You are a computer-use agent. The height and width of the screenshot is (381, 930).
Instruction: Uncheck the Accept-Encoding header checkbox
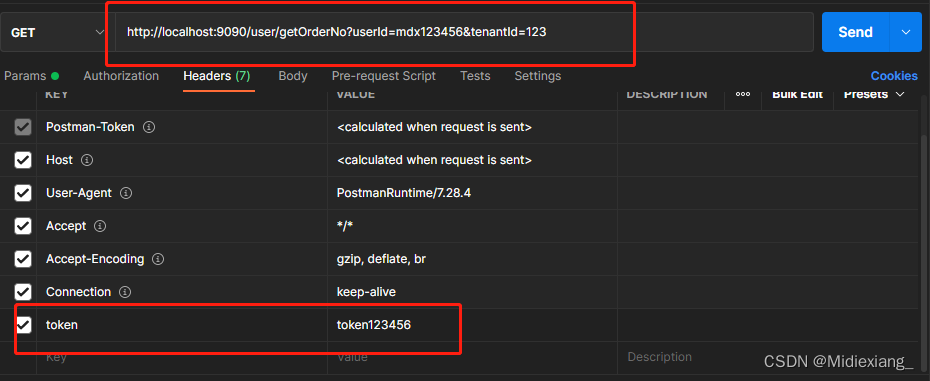pyautogui.click(x=23, y=259)
